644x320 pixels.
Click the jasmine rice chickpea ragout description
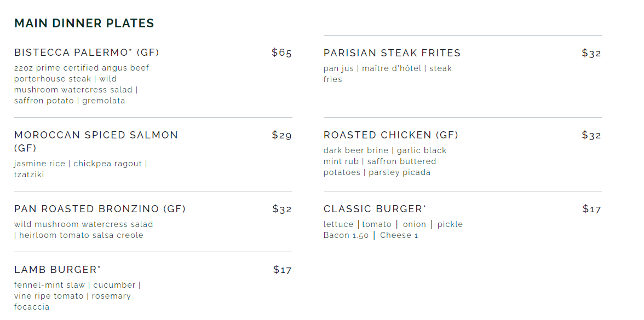80,164
